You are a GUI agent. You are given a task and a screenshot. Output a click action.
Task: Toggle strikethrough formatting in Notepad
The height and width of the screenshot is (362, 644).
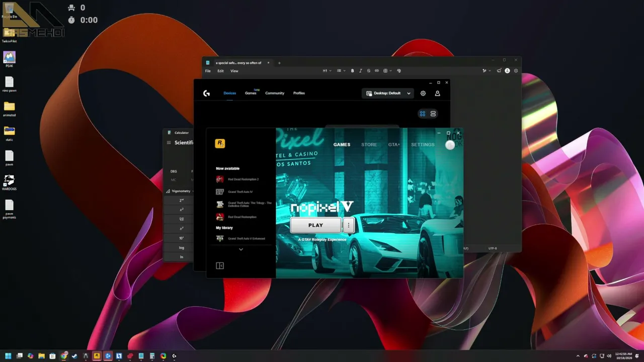pyautogui.click(x=368, y=71)
